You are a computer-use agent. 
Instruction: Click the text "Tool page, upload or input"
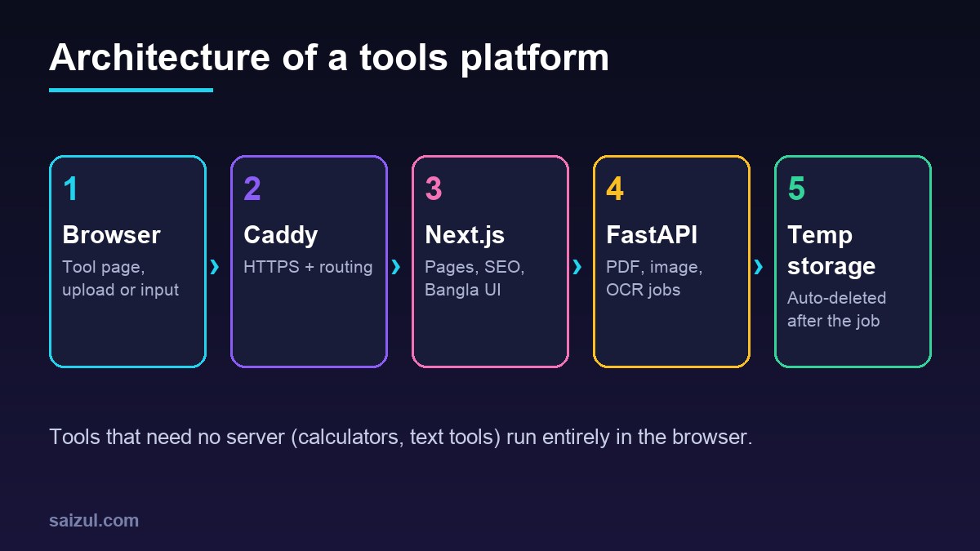coord(120,278)
